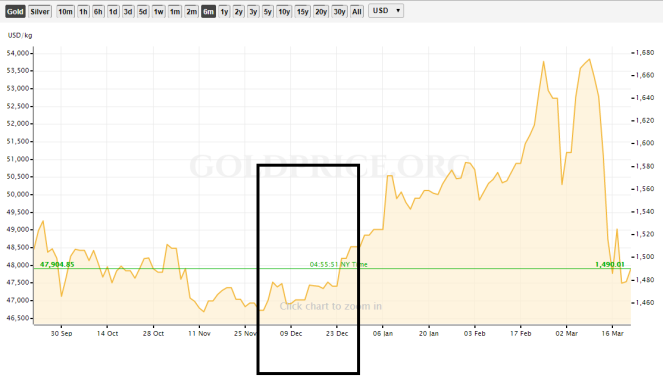Select the 3d range button
Viewport: 663px width, 381px height.
pyautogui.click(x=128, y=11)
